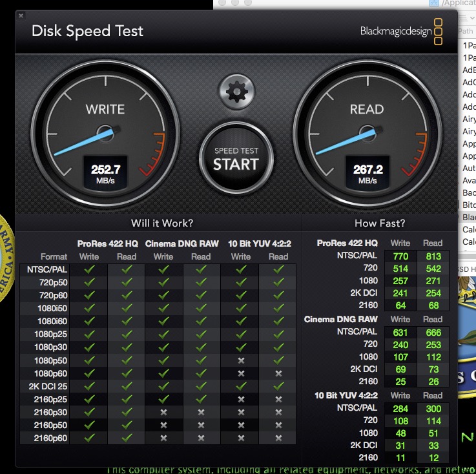Click the Speed Test START button
Viewport: 476px width, 474px height.
(x=236, y=158)
